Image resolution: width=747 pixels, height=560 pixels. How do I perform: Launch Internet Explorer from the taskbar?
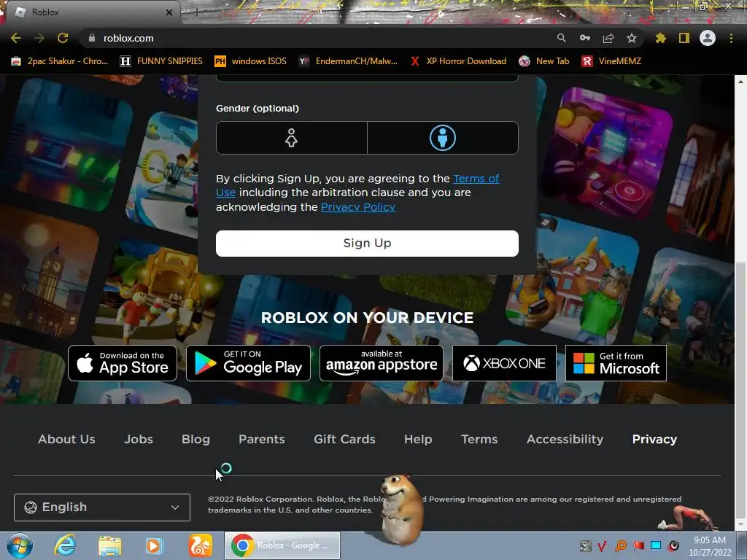[x=65, y=545]
